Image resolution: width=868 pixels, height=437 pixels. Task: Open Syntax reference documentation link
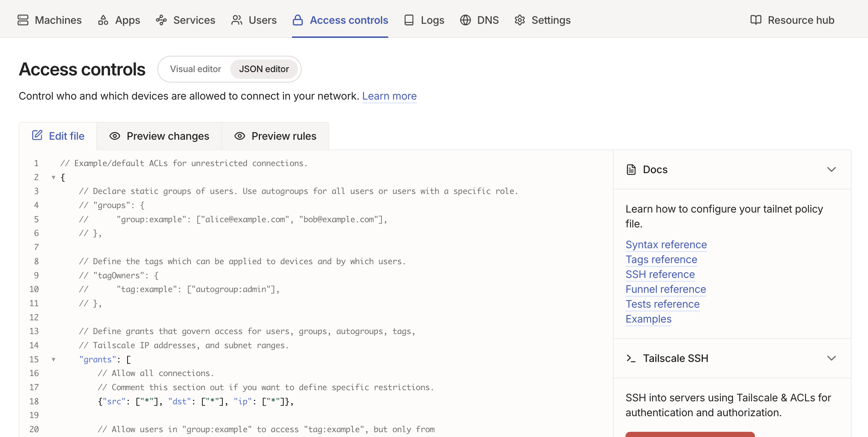(666, 245)
